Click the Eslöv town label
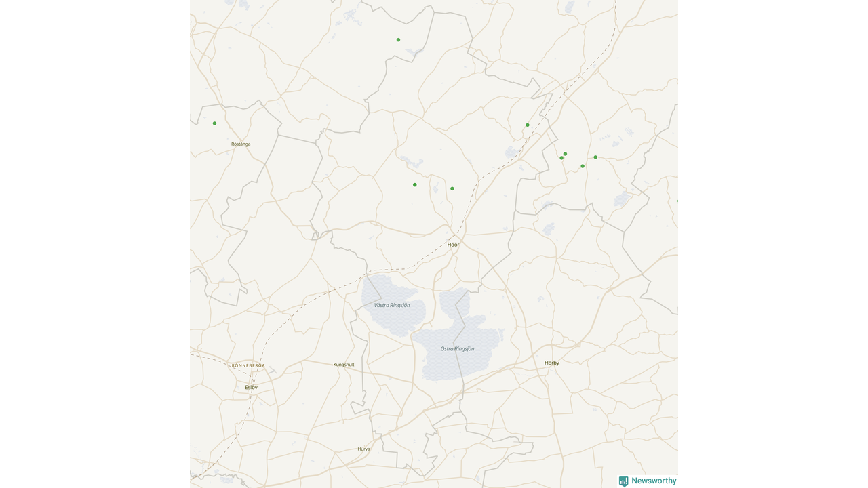 coord(251,387)
